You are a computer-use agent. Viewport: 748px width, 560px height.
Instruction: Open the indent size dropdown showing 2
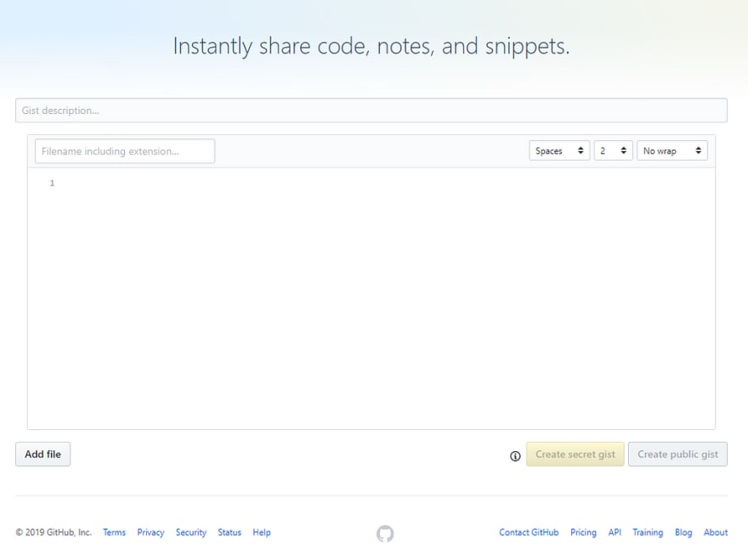(614, 150)
